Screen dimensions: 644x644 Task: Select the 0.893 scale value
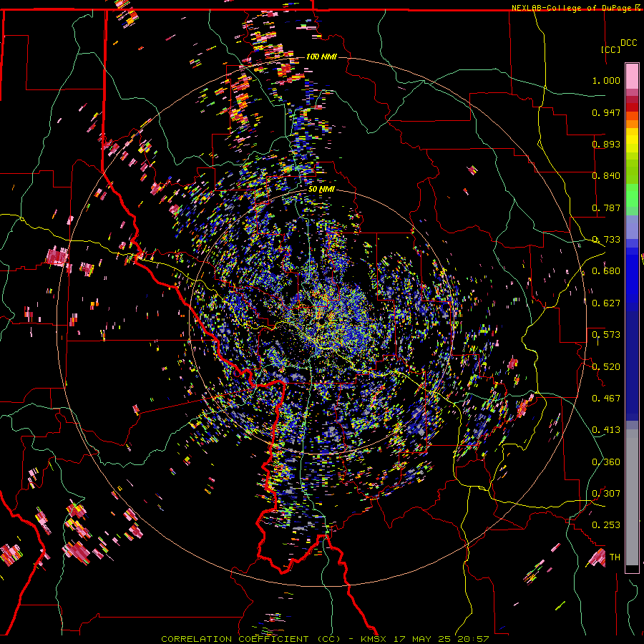click(x=606, y=144)
